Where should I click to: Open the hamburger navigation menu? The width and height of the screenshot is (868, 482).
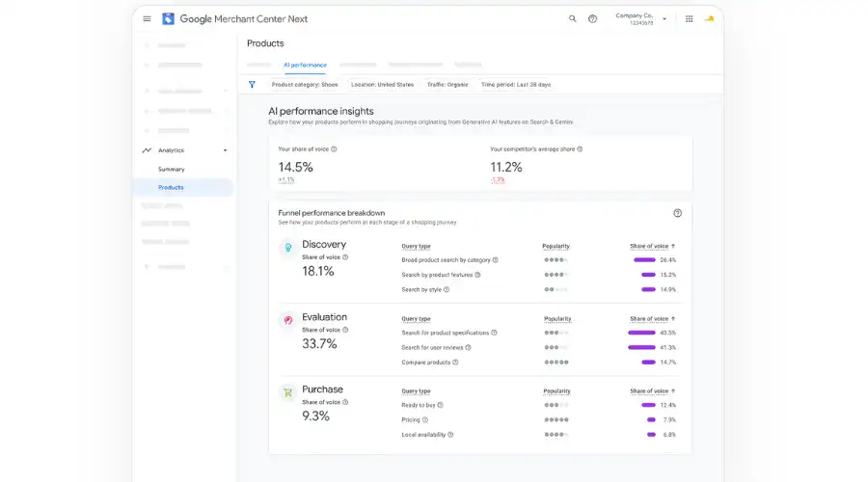(x=147, y=19)
